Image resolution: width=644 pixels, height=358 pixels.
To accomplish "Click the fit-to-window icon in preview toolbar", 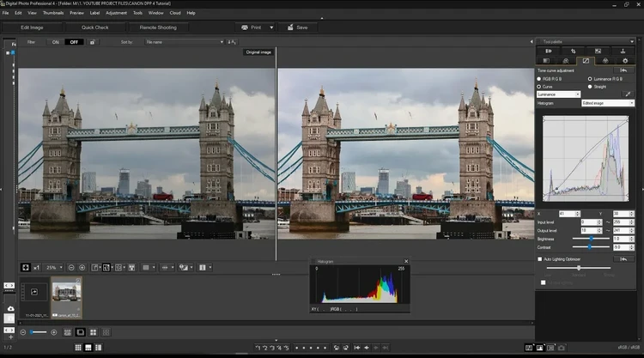I will coord(26,267).
